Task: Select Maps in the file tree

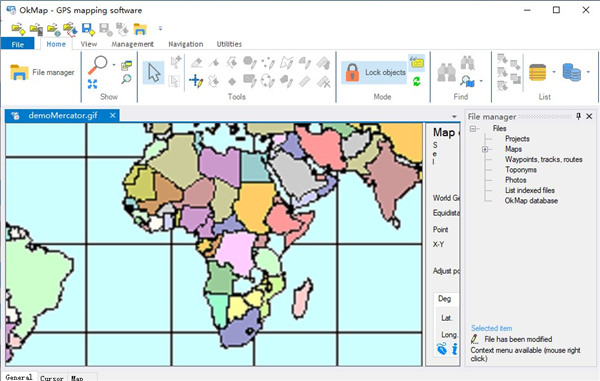Action: coord(513,149)
